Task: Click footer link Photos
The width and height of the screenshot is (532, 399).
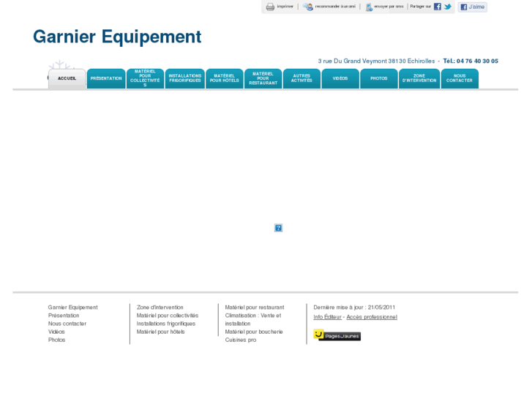Action: [56, 340]
